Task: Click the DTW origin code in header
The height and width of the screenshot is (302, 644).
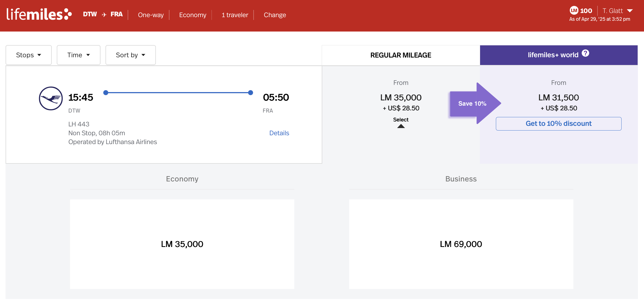Action: (x=90, y=14)
